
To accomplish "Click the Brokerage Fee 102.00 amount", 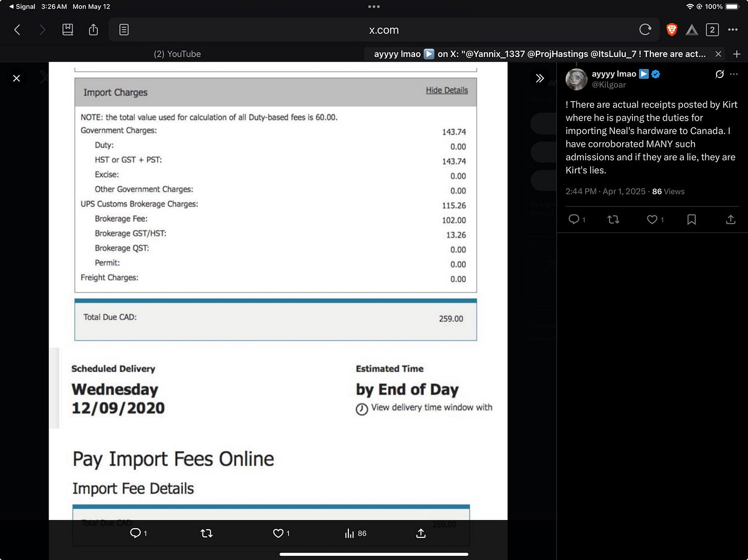I will [454, 220].
